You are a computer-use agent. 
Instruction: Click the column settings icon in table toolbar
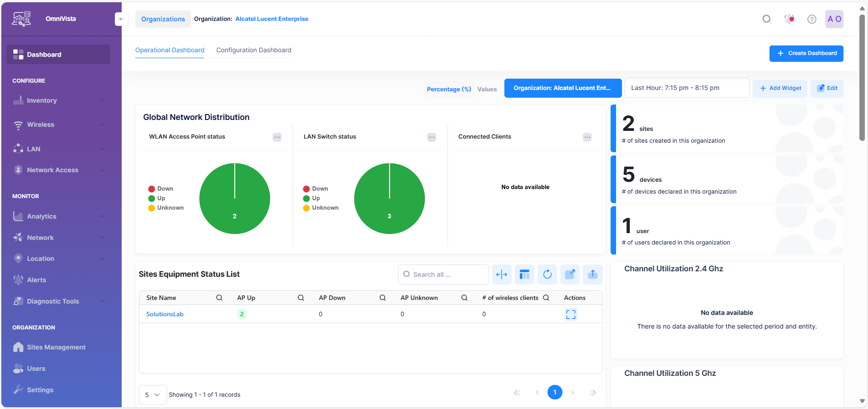click(524, 274)
